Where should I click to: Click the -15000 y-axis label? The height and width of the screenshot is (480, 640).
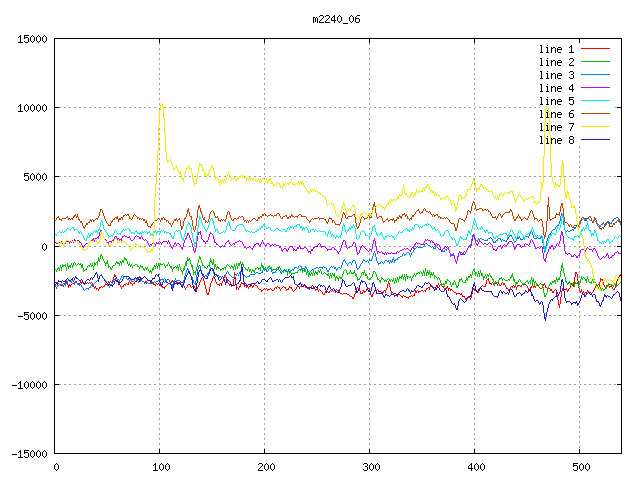pos(29,453)
